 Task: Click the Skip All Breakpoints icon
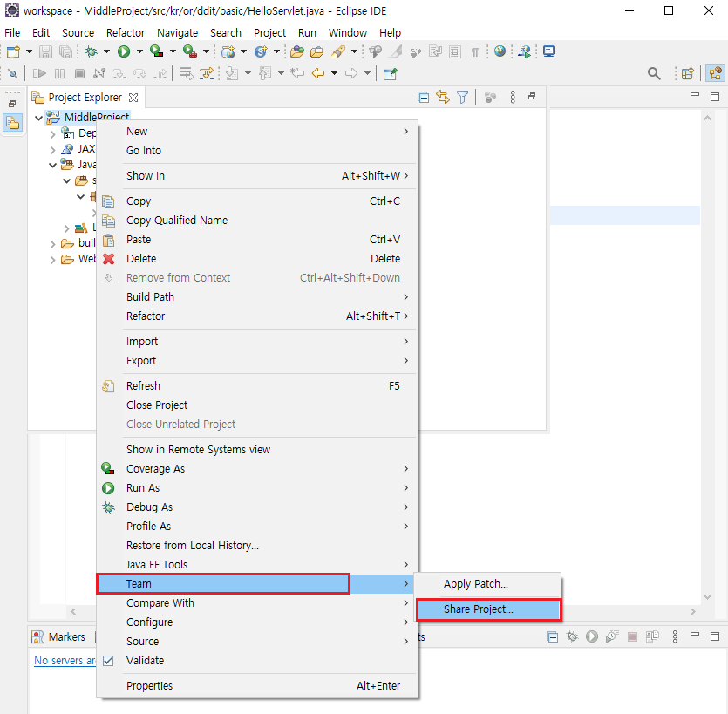click(12, 73)
